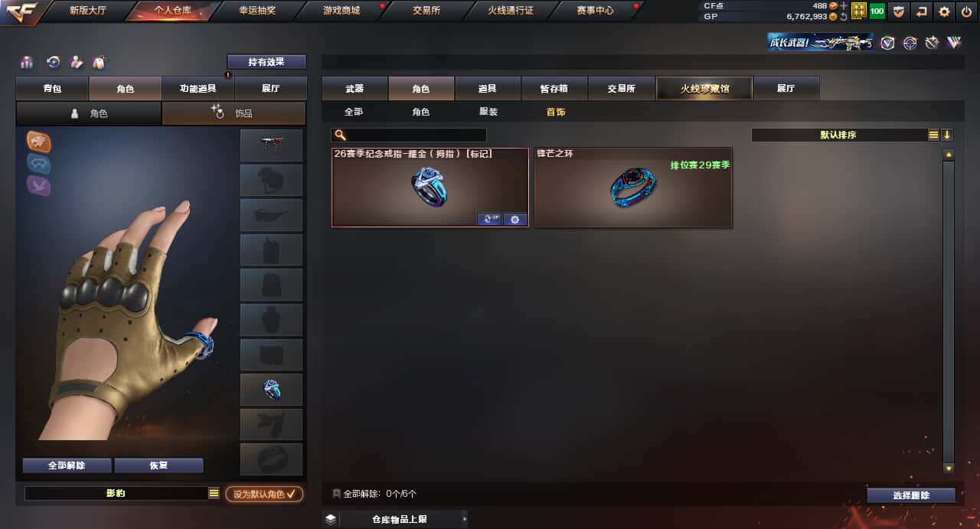Refresh the GP balance

click(844, 16)
